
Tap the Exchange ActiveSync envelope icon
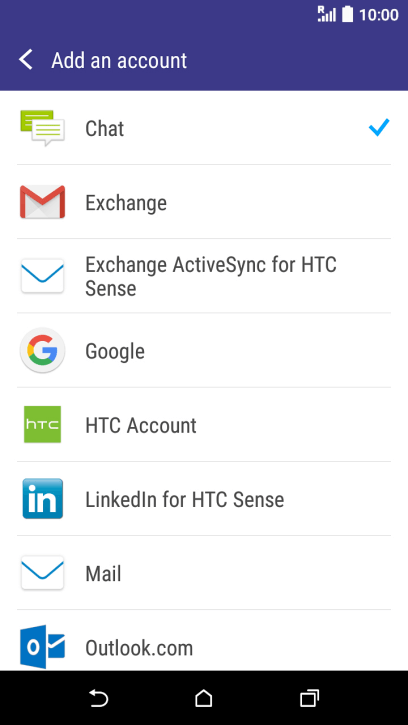42,276
